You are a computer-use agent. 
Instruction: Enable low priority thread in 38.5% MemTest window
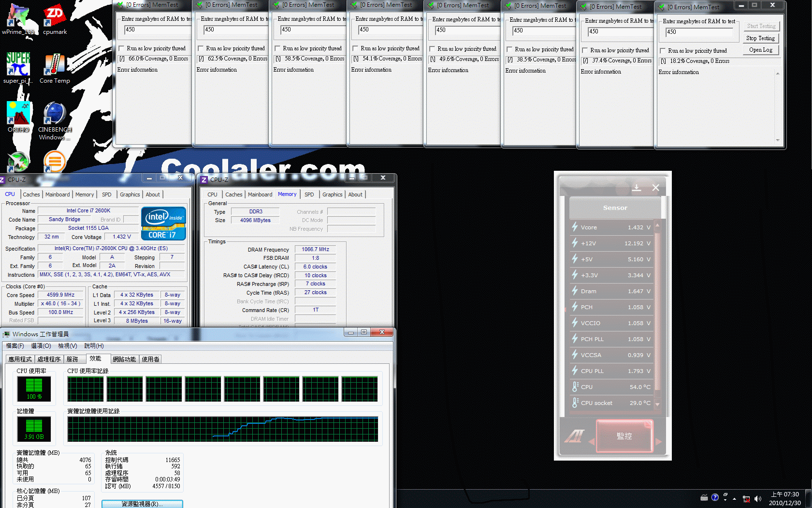510,49
